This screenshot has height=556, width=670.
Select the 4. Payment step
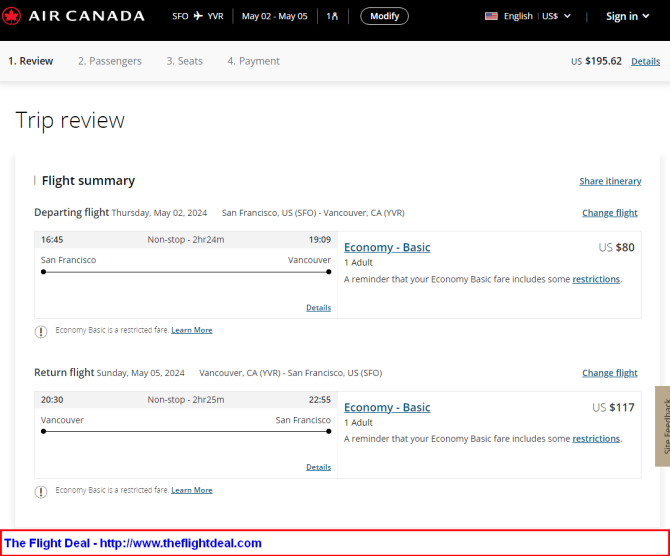coord(253,61)
